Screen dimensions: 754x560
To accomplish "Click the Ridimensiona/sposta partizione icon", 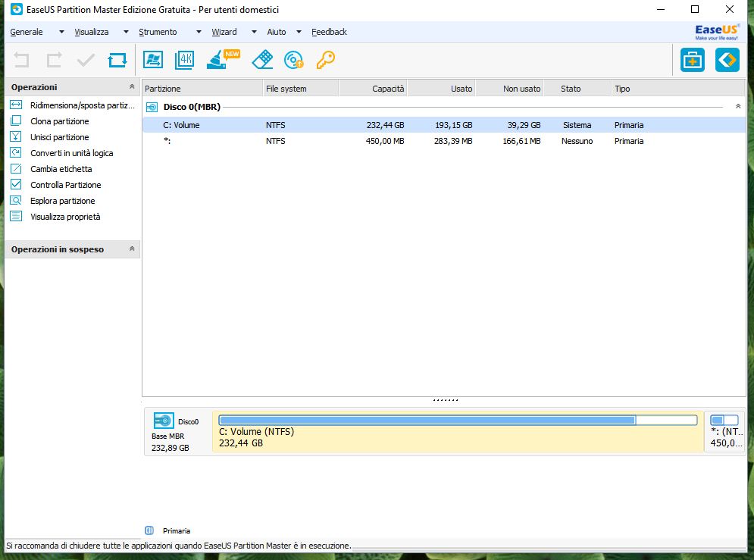I will coord(16,105).
